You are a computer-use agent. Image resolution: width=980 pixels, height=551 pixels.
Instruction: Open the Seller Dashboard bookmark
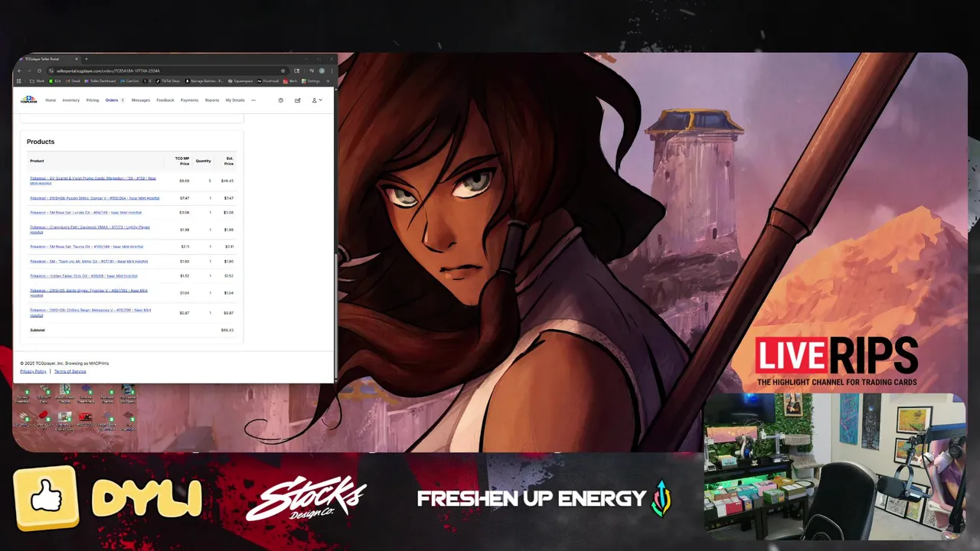coord(100,81)
